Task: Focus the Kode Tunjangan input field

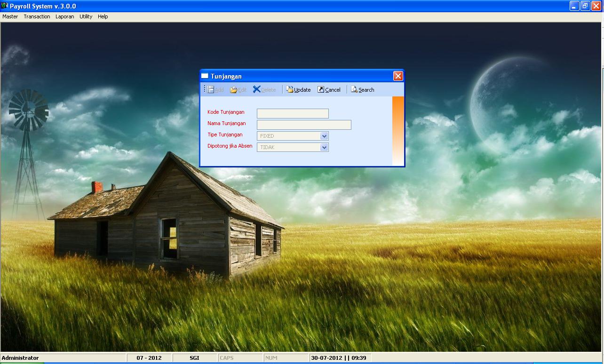Action: (293, 113)
